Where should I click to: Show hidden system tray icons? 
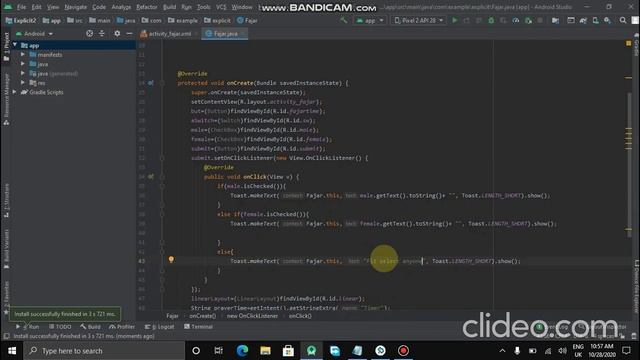[x=502, y=351]
